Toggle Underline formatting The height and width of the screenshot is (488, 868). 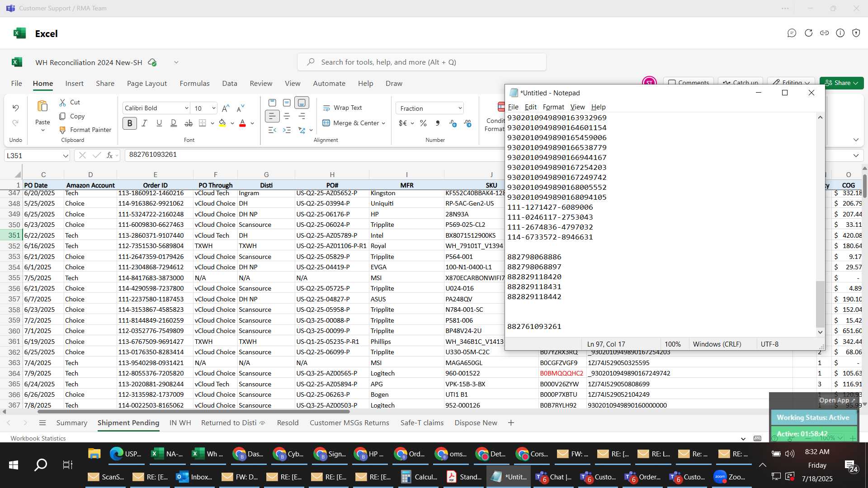(159, 123)
